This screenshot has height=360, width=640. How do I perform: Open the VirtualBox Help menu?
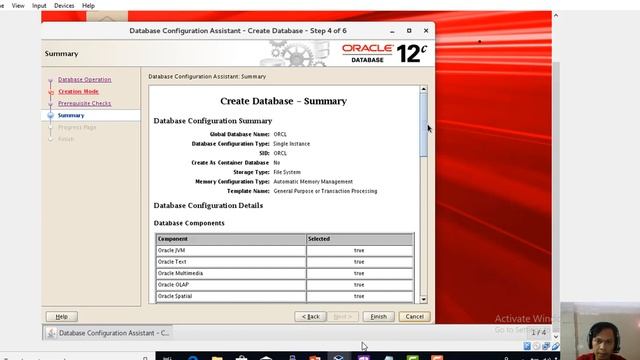(88, 6)
